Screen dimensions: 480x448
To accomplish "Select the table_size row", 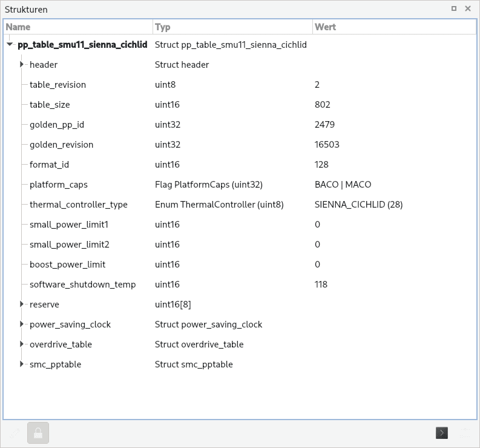I will click(240, 104).
